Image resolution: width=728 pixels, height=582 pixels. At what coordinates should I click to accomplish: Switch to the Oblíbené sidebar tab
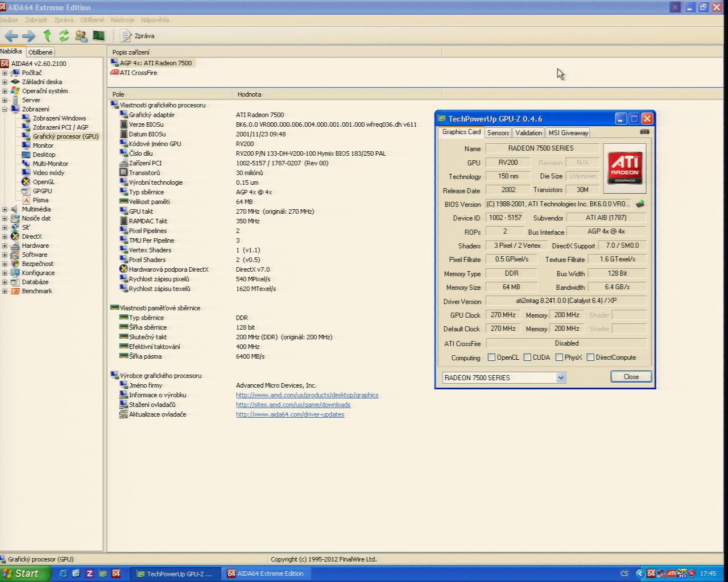[x=40, y=52]
